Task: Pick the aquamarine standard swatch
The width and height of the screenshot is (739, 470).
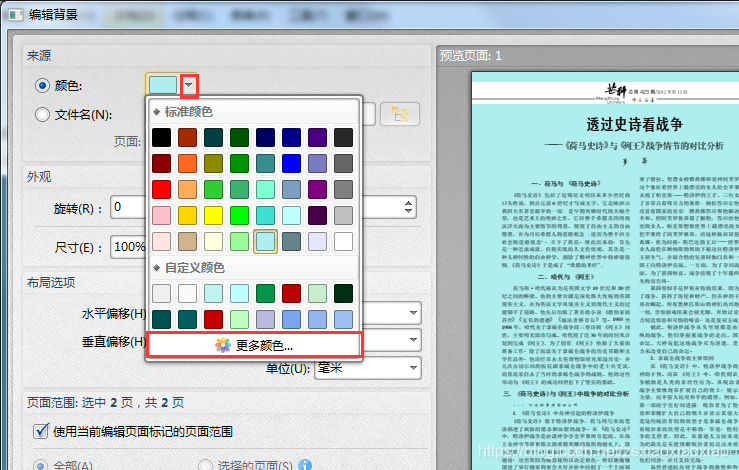Action: tap(265, 189)
